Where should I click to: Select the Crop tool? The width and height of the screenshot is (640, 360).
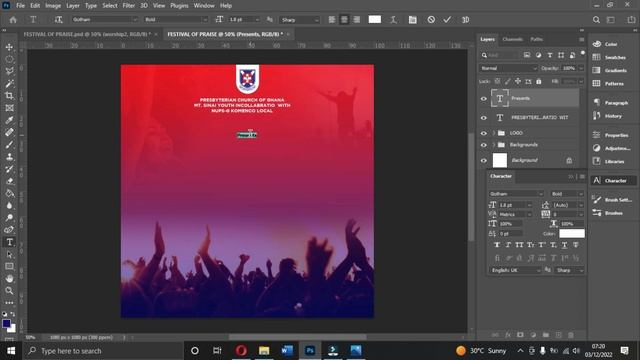(9, 96)
